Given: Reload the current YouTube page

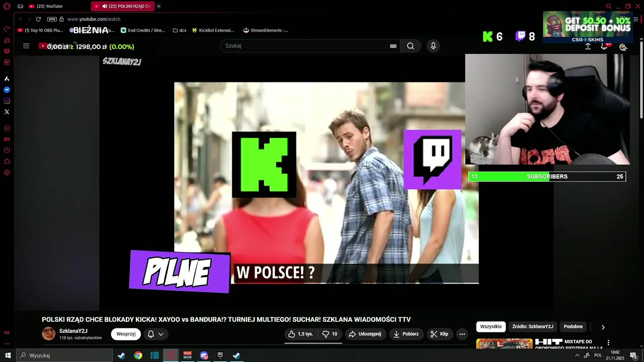Looking at the screenshot, I should point(38,19).
